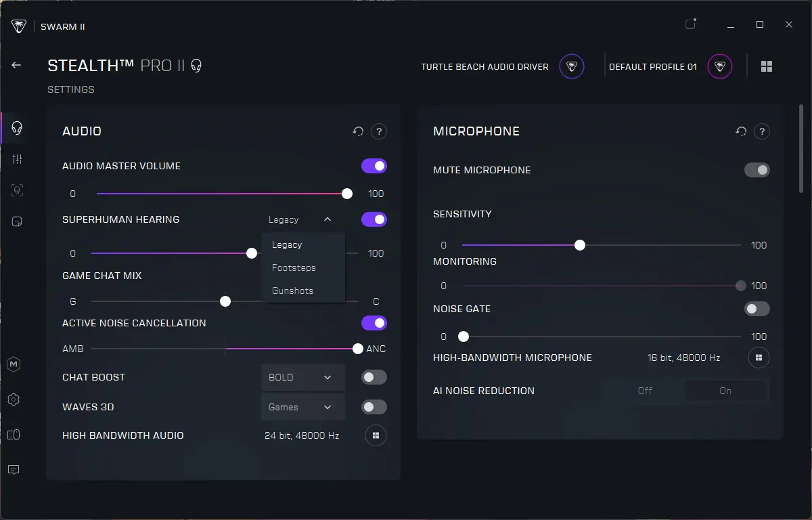Open the Waves 3D Games dropdown
Viewport: 812px width, 520px height.
coord(302,407)
